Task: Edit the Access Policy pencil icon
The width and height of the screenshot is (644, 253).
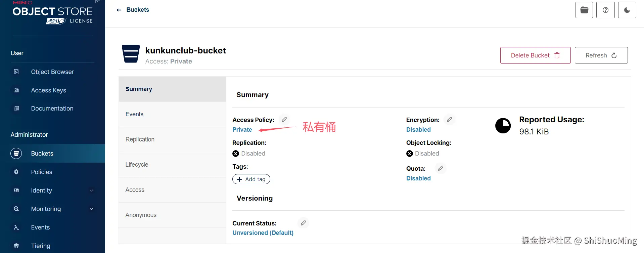Action: [x=284, y=120]
